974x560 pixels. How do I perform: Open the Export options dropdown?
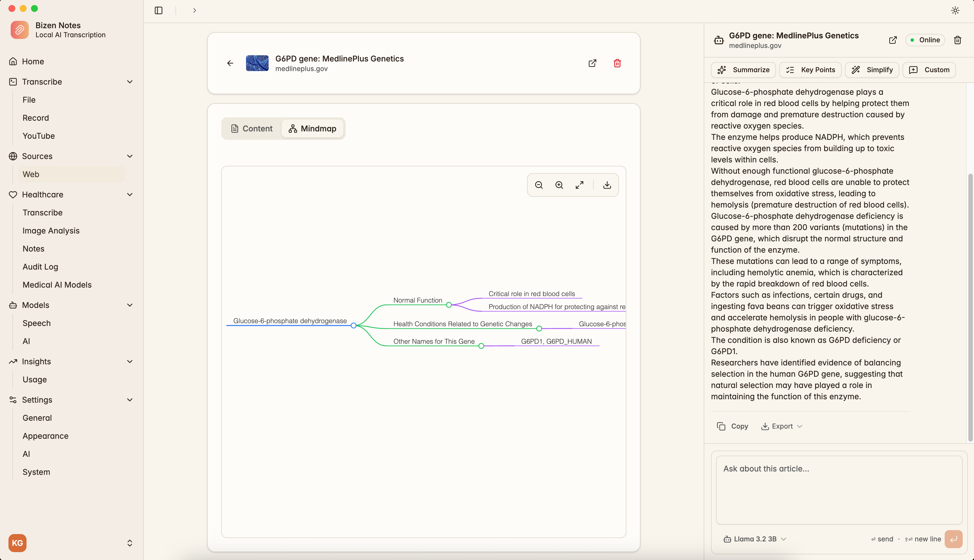point(781,426)
